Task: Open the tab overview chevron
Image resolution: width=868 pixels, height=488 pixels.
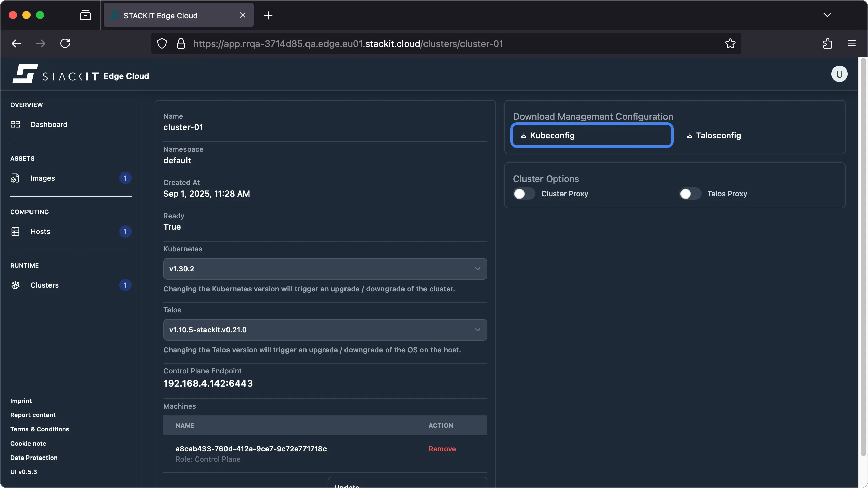Action: tap(827, 15)
